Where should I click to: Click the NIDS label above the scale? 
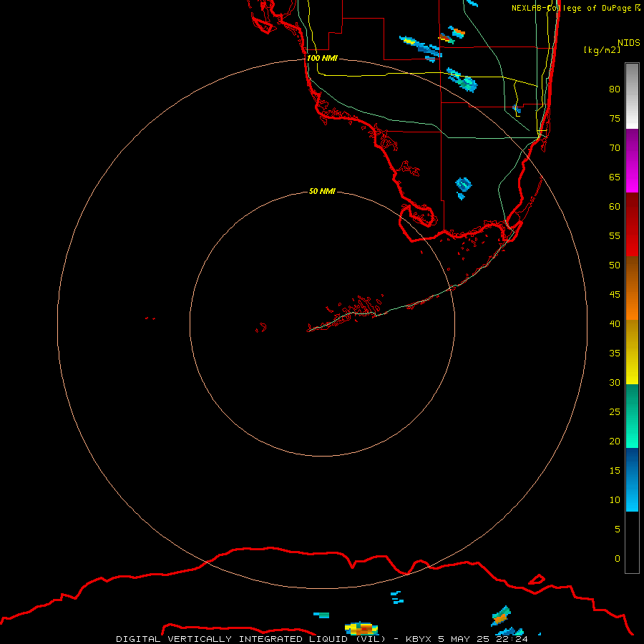click(x=629, y=42)
